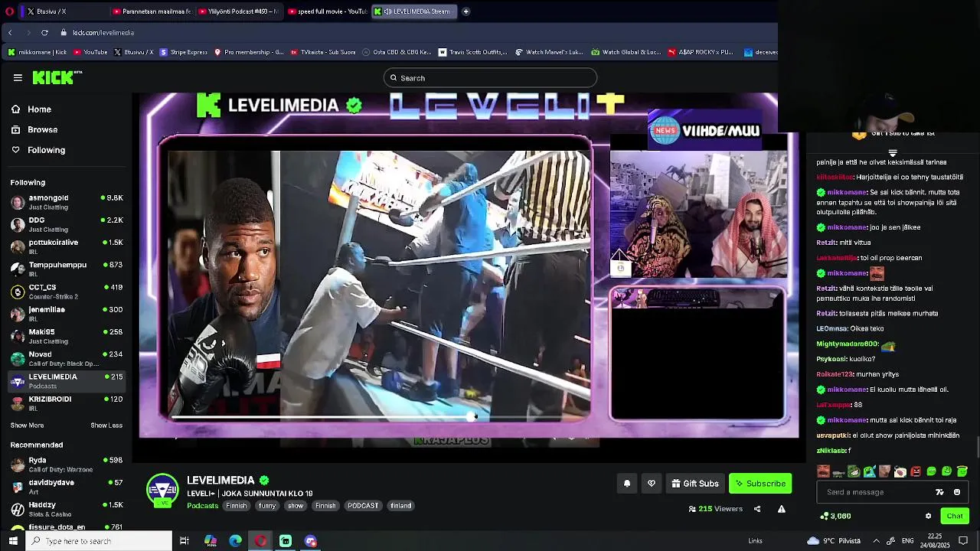Reload the page

44,33
